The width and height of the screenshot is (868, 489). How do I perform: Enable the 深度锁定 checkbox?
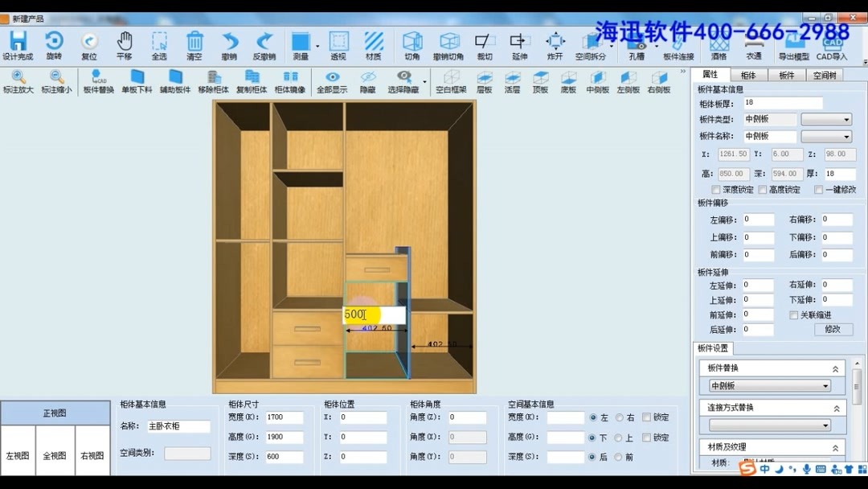pyautogui.click(x=715, y=189)
